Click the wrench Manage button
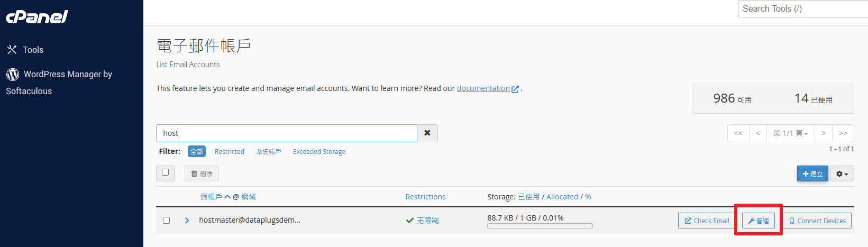 click(x=758, y=221)
